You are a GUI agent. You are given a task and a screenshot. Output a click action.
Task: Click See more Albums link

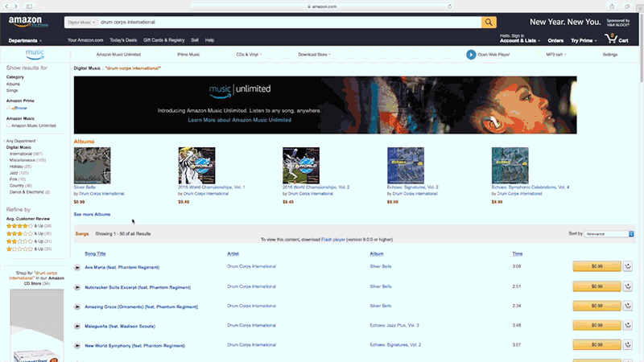point(92,214)
